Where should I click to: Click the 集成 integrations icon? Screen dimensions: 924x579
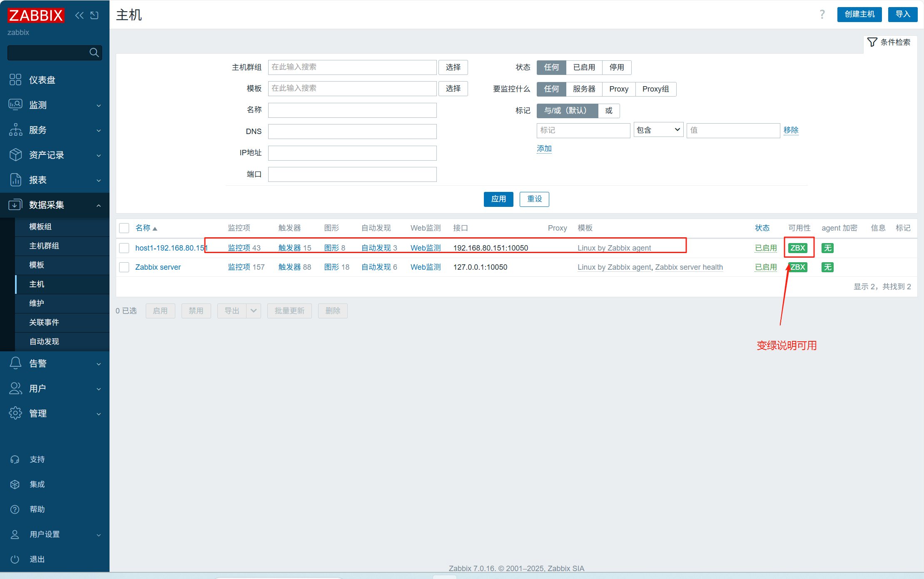pyautogui.click(x=15, y=484)
